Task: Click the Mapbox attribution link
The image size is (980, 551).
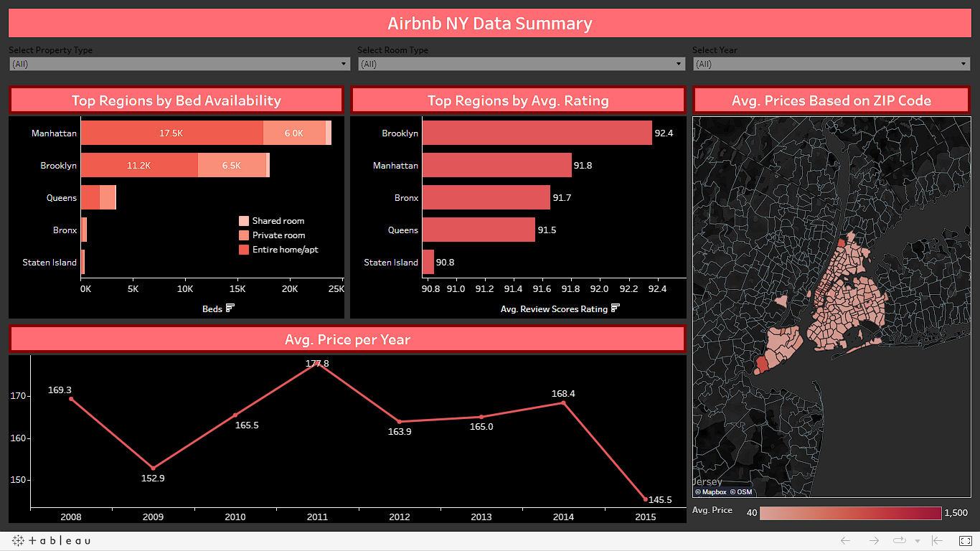Action: tap(710, 492)
